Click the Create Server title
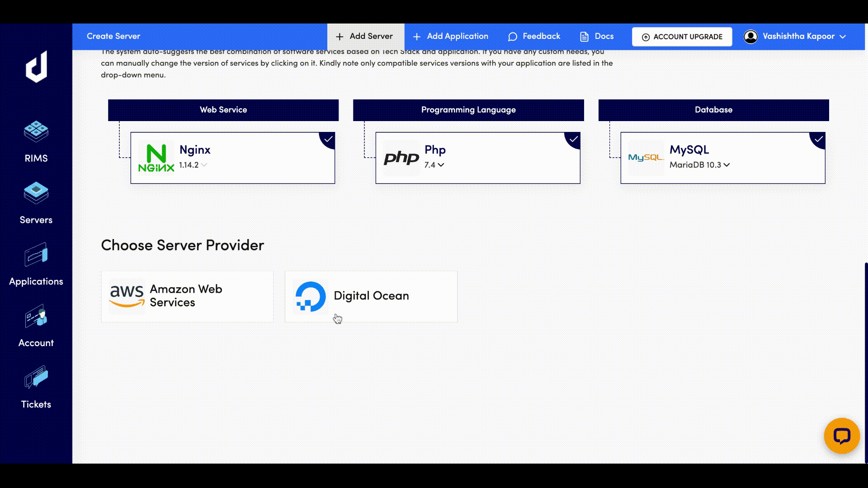 pyautogui.click(x=113, y=36)
